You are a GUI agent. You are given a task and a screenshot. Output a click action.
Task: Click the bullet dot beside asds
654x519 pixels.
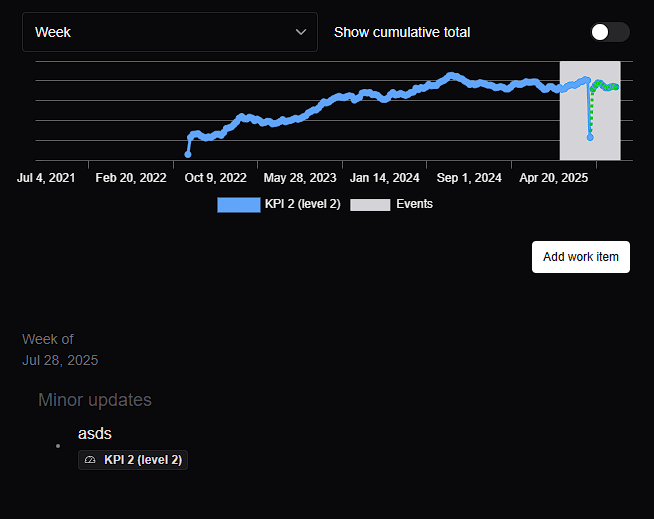coord(58,445)
